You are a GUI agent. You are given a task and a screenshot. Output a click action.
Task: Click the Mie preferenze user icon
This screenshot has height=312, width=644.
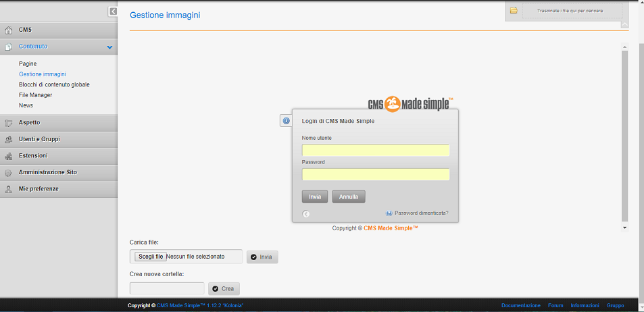tap(8, 189)
